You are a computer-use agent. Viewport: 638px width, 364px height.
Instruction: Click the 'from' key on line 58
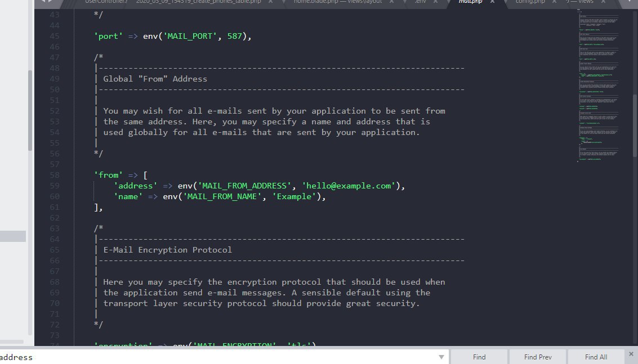(108, 175)
